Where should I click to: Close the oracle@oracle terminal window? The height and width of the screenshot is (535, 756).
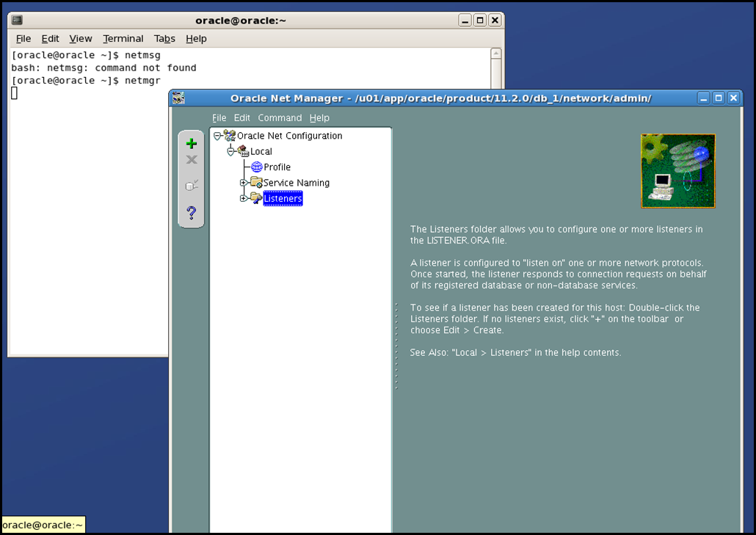coord(495,21)
